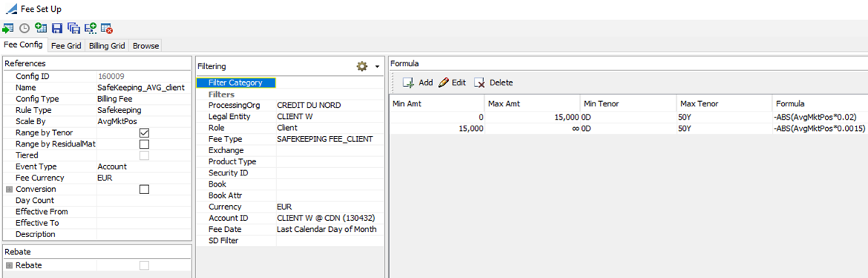Viewport: 868px width, 278px height.
Task: Click the new config icon with green plus
Action: pos(40,28)
